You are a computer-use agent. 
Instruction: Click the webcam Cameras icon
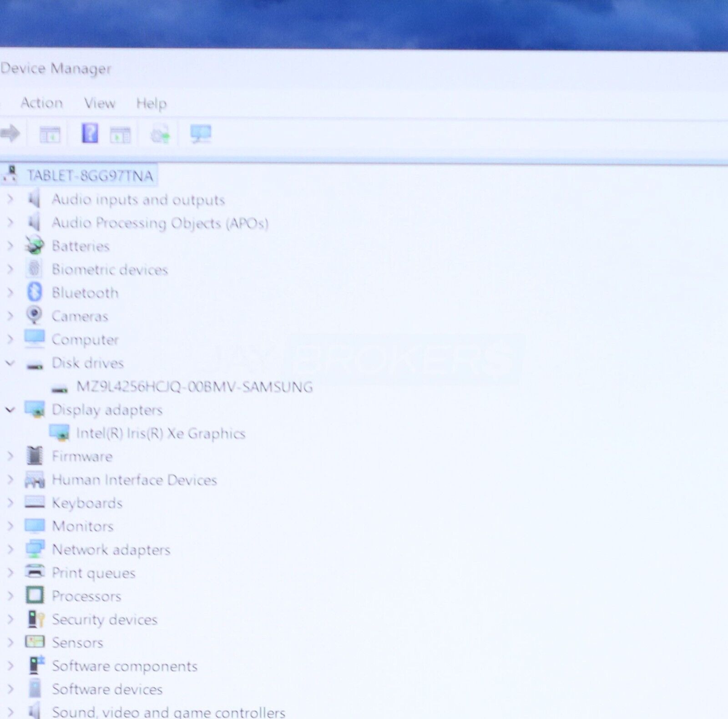[35, 315]
